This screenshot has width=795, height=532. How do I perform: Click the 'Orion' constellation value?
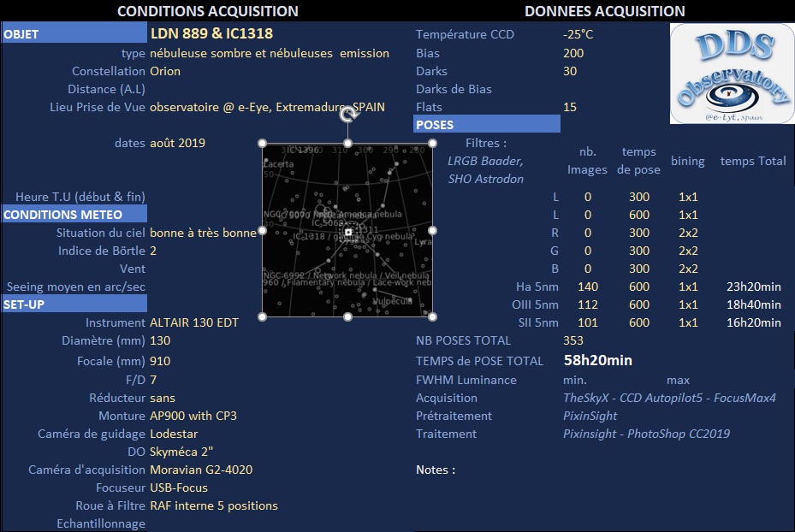165,71
